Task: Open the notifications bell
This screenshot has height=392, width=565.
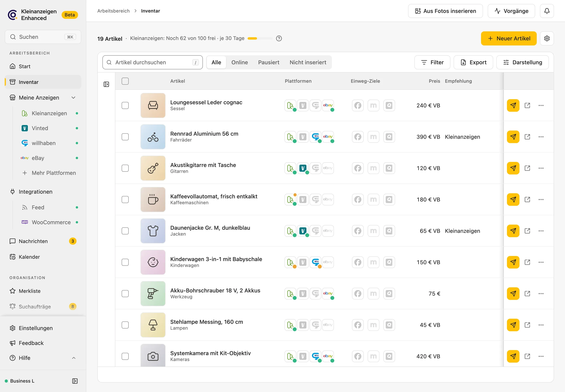Action: pos(547,11)
